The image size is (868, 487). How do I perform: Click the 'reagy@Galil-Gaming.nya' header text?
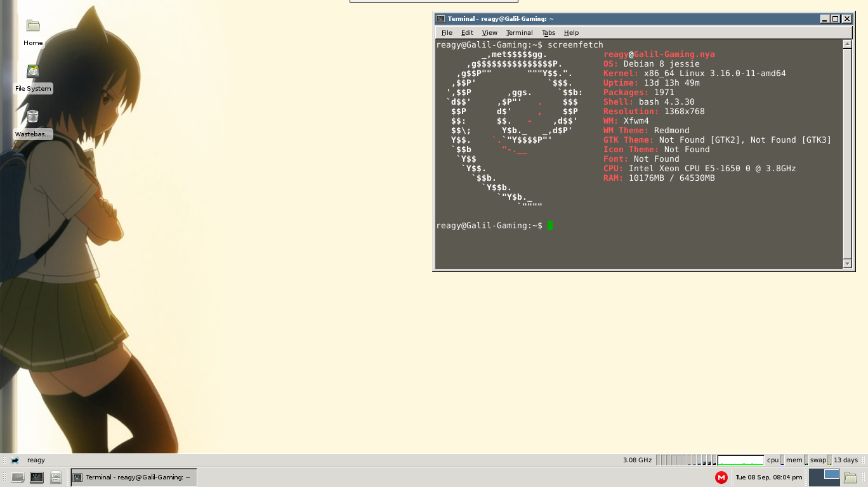click(659, 55)
